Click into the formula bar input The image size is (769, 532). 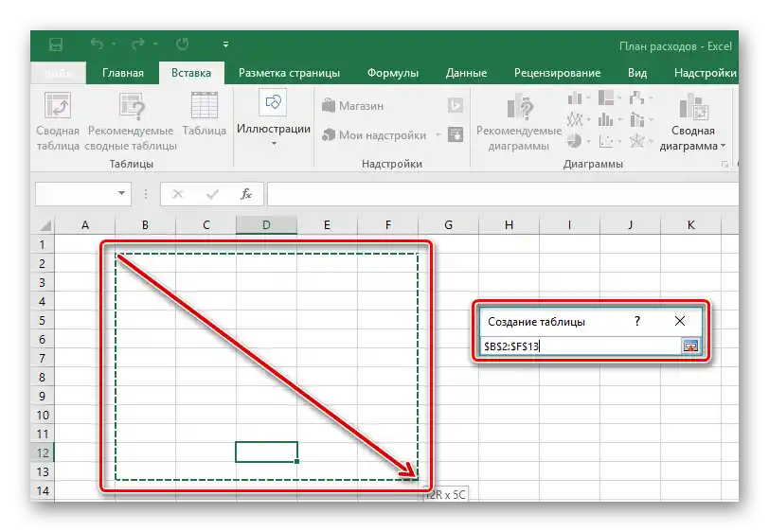[503, 194]
